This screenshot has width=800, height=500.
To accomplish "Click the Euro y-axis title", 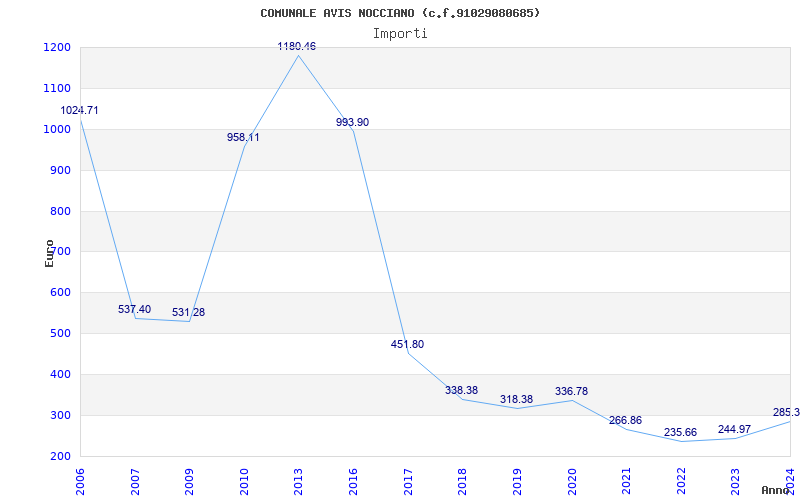I will click(x=49, y=254).
